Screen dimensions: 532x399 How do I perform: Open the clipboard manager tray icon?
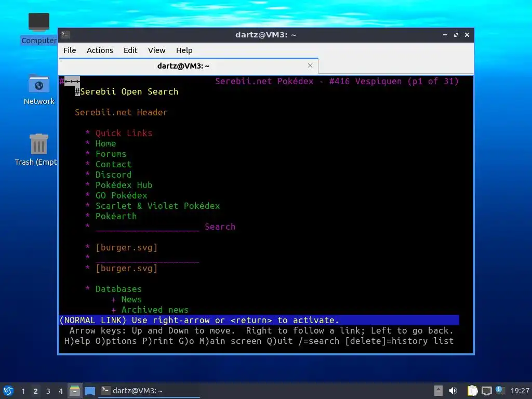pyautogui.click(x=472, y=391)
